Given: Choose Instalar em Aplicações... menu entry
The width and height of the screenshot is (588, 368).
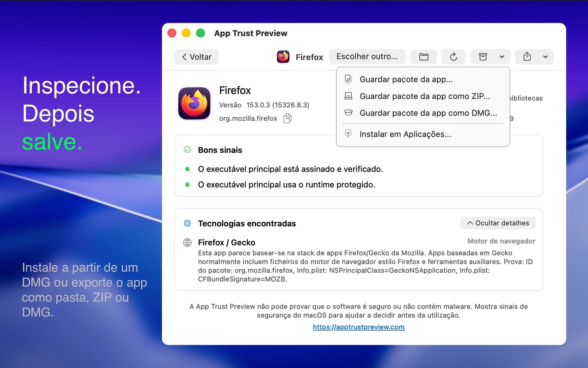Looking at the screenshot, I should [423, 134].
